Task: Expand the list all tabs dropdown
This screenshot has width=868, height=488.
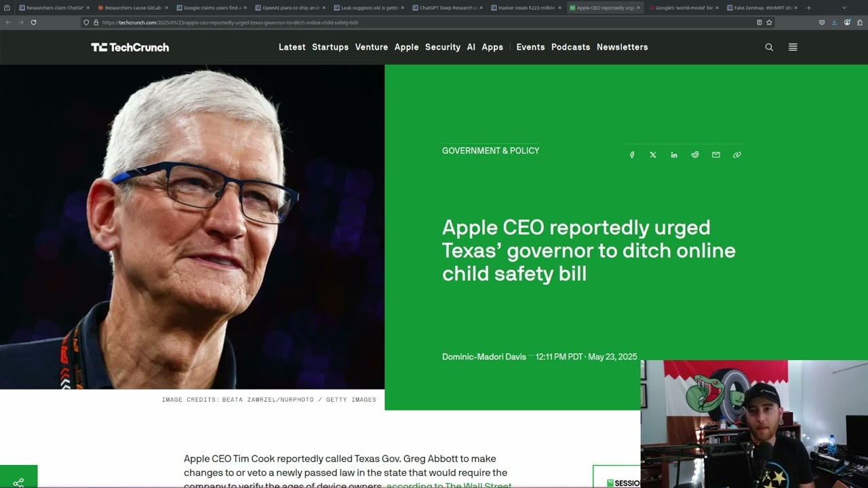Action: pyautogui.click(x=844, y=8)
